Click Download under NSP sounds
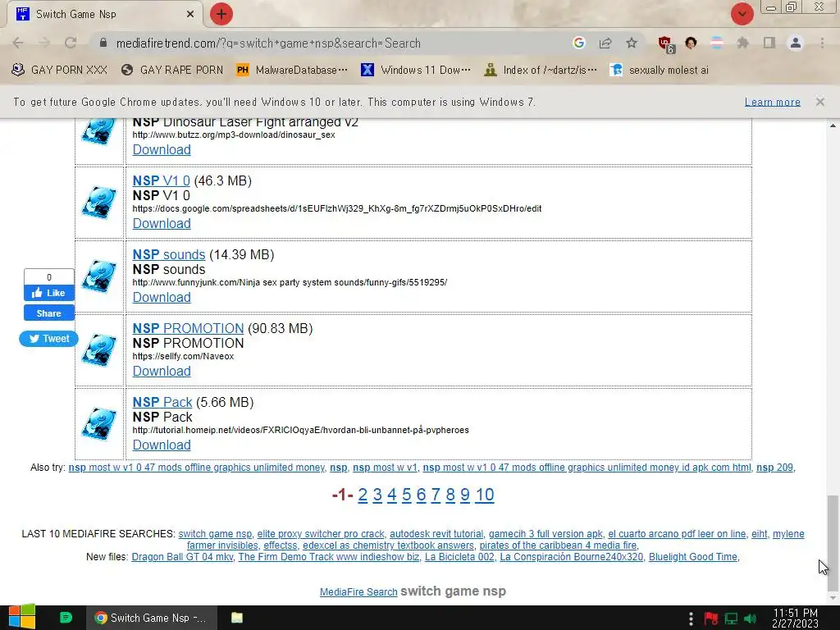 click(x=162, y=297)
